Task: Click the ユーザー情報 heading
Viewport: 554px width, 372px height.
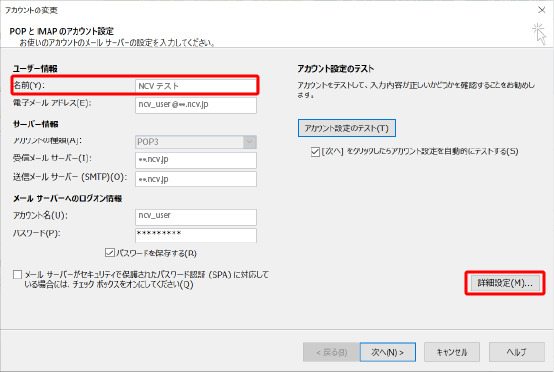Action: click(35, 69)
